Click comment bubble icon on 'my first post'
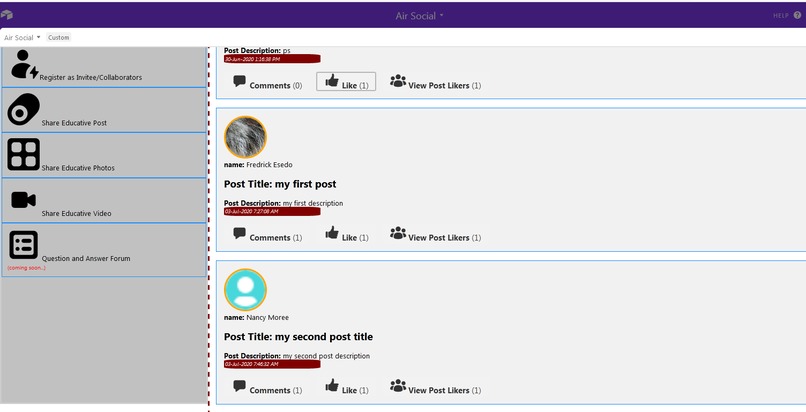Screen dimensions: 806x412 point(239,233)
